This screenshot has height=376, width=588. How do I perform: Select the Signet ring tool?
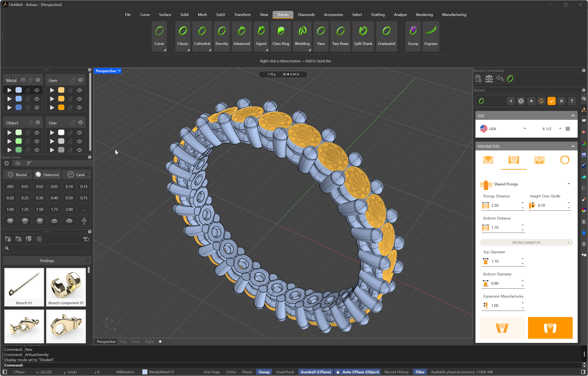pyautogui.click(x=261, y=36)
